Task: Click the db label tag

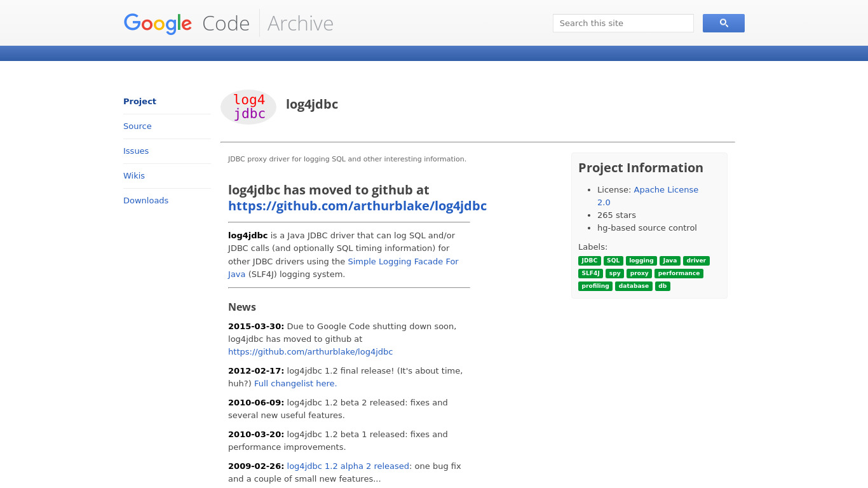Action: coord(663,286)
